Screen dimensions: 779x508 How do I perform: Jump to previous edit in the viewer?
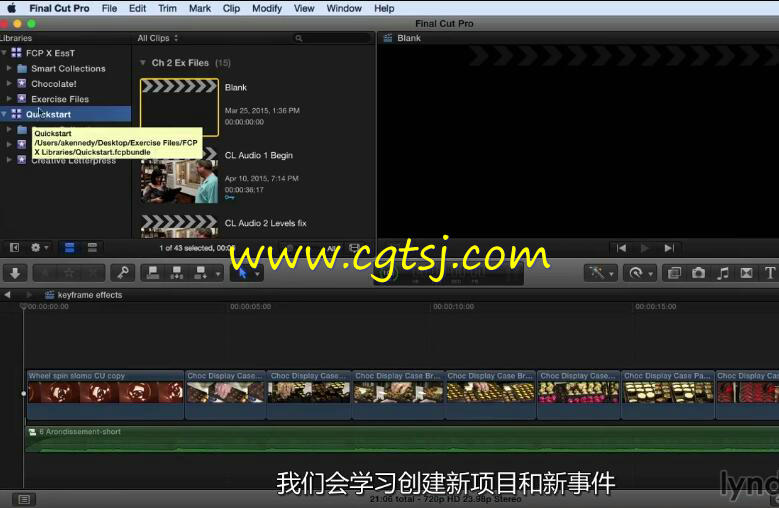pos(622,248)
